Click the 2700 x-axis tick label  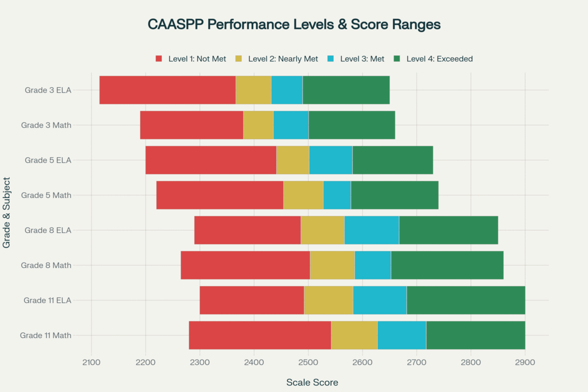416,363
